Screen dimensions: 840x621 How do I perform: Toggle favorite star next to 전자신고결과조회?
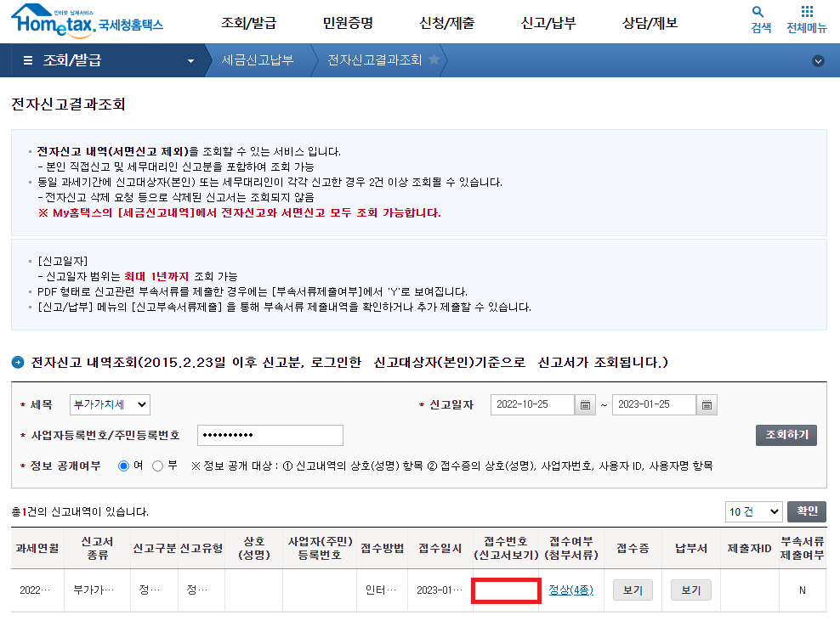pos(434,59)
